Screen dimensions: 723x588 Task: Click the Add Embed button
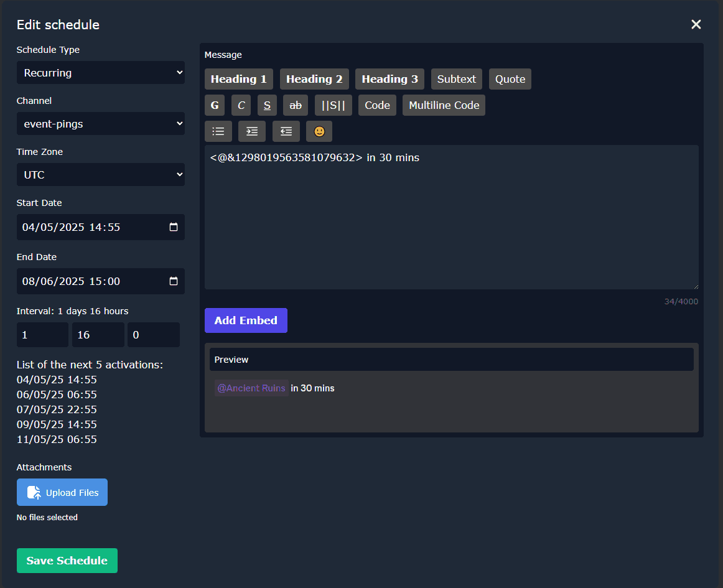click(246, 320)
